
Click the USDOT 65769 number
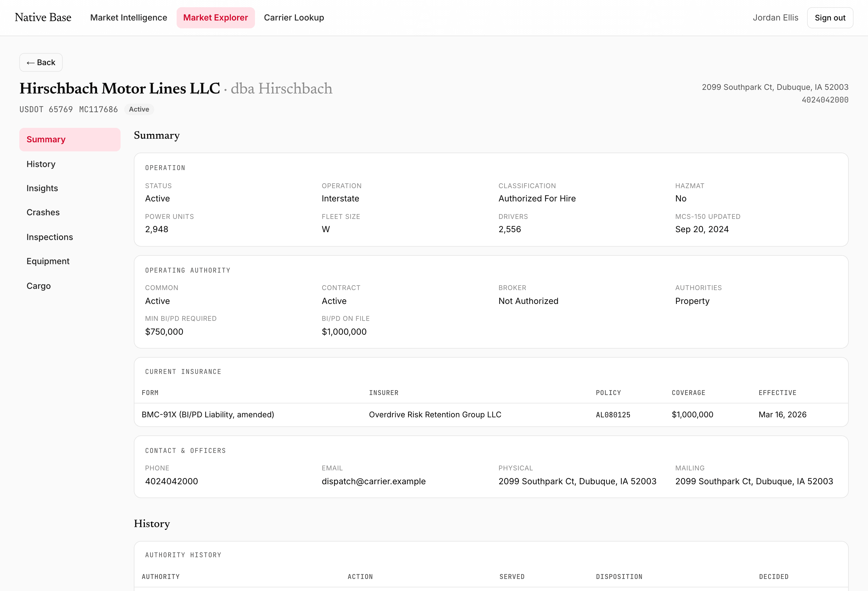[x=46, y=109]
